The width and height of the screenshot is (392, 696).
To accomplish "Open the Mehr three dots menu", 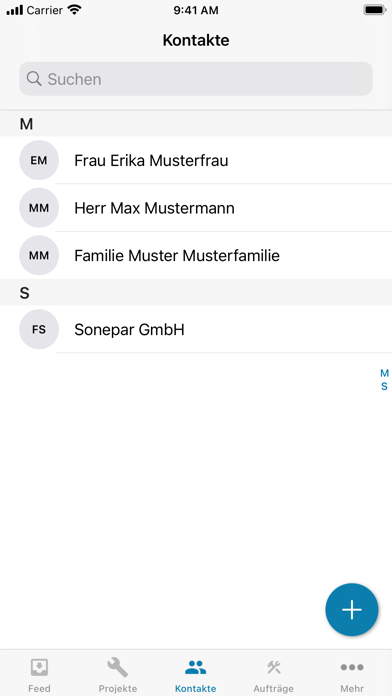I will 352,667.
